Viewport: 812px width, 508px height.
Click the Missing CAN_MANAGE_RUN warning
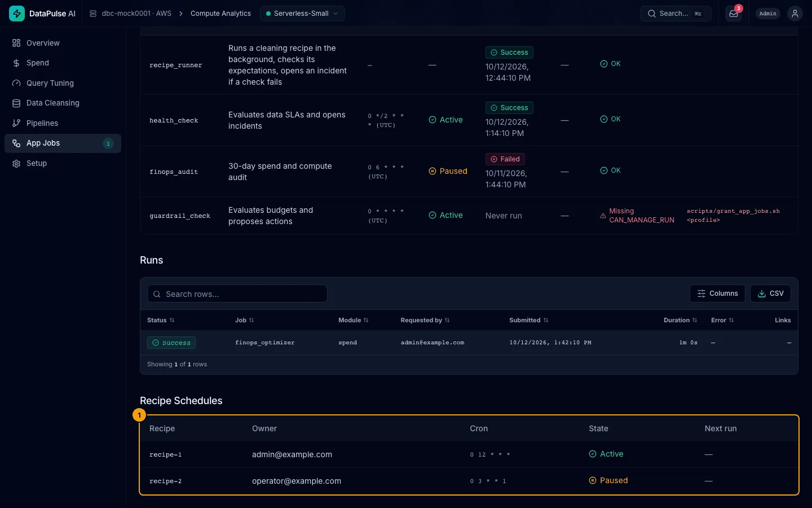point(637,216)
